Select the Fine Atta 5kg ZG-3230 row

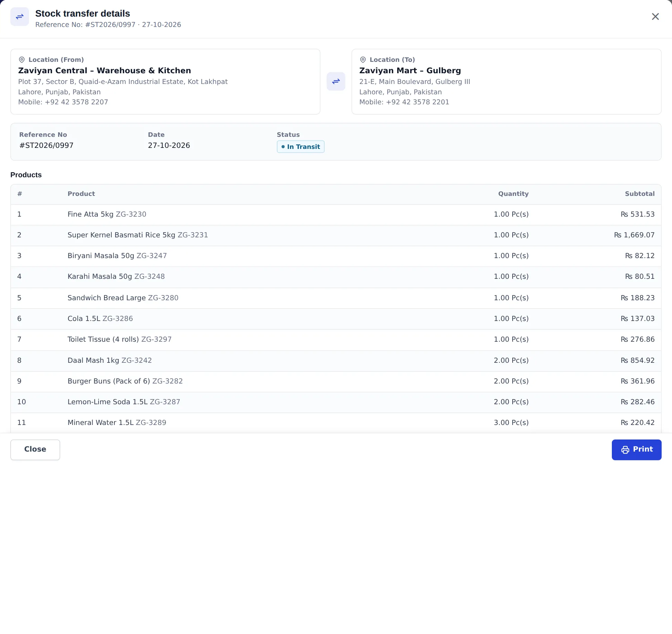click(x=336, y=215)
